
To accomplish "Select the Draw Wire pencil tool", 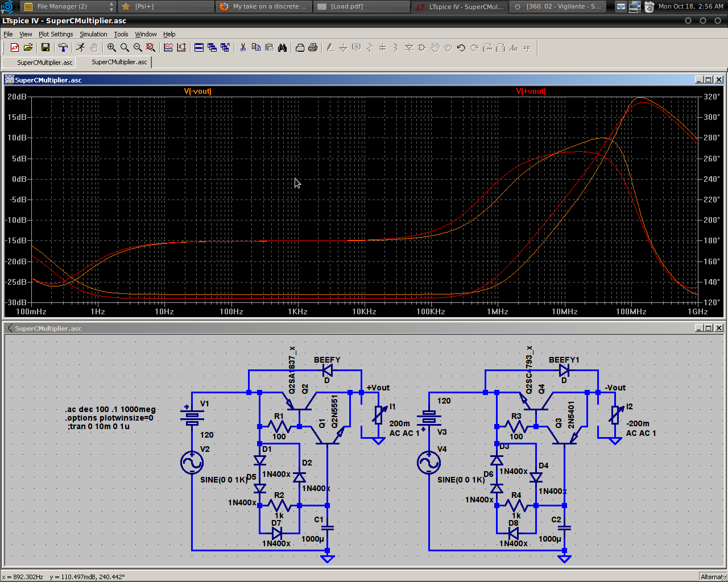I will 330,48.
